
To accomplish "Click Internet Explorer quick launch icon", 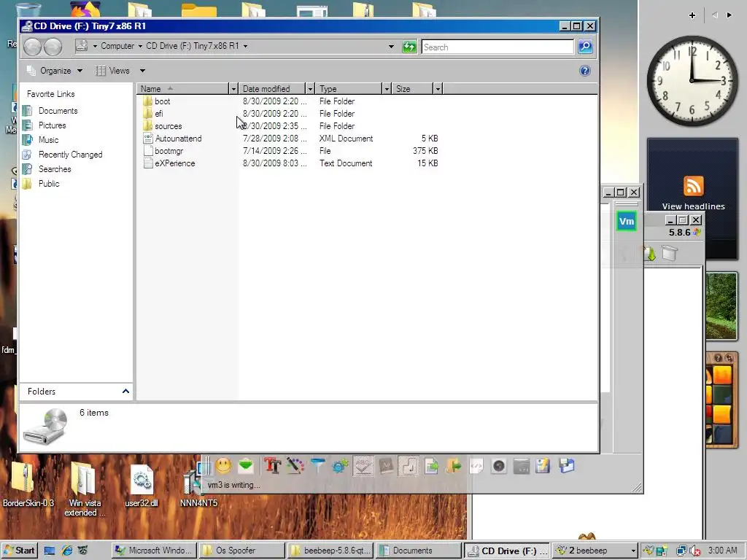I will [66, 551].
